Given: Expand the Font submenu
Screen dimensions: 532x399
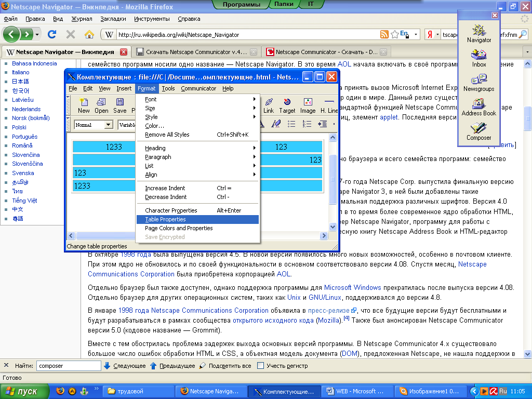Looking at the screenshot, I should (197, 99).
